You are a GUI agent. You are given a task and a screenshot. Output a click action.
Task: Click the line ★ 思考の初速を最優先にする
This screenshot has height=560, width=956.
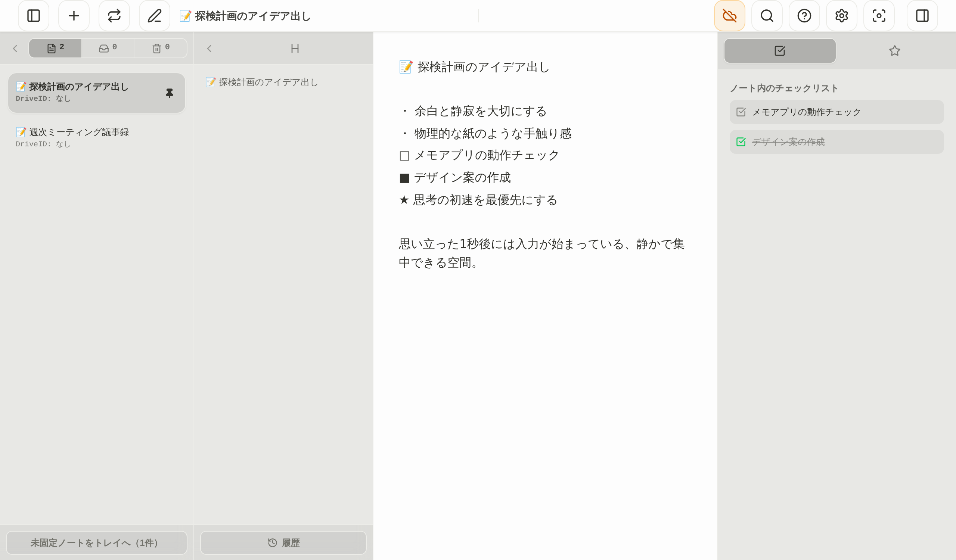pos(478,200)
